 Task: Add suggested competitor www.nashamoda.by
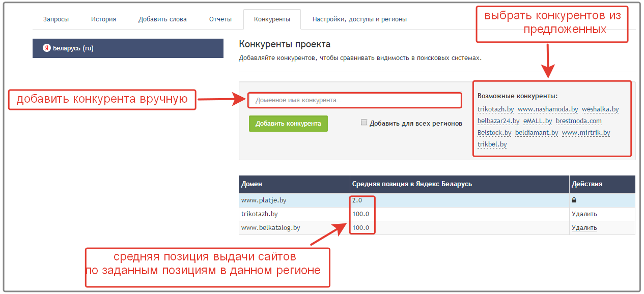click(548, 109)
